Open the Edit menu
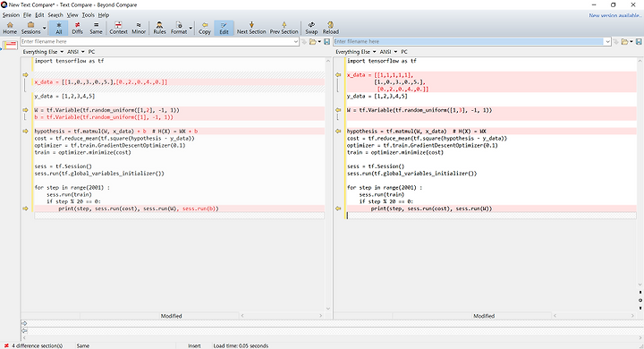This screenshot has height=349, width=644. [39, 15]
